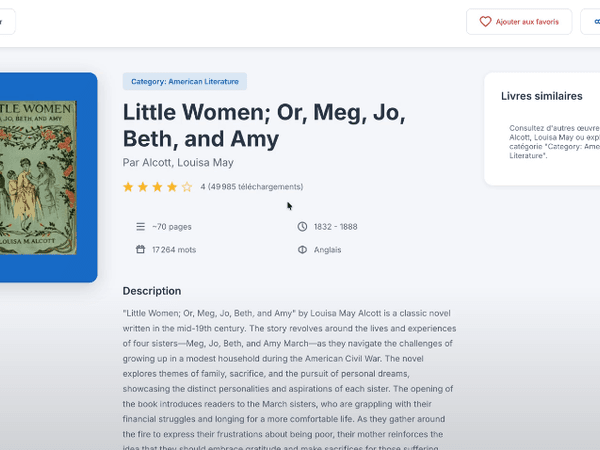The width and height of the screenshot is (600, 450).
Task: Select the pages list icon beside ~70 pages
Action: pos(140,227)
